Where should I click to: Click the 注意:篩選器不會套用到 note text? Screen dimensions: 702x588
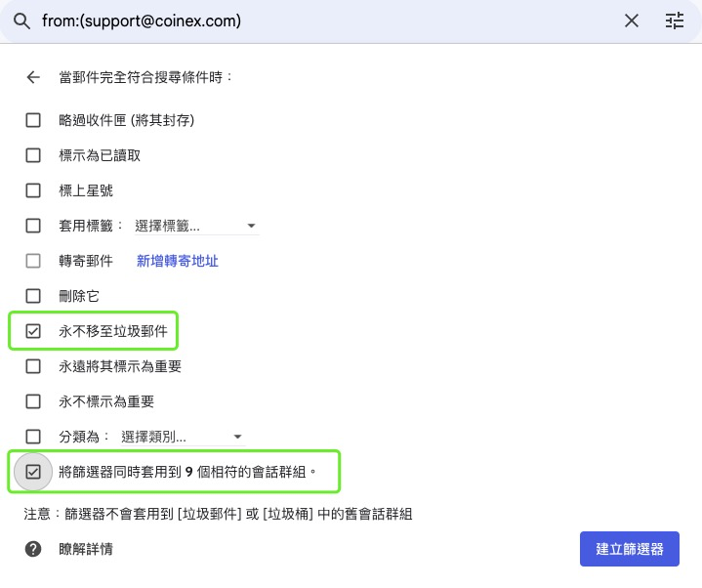(218, 514)
